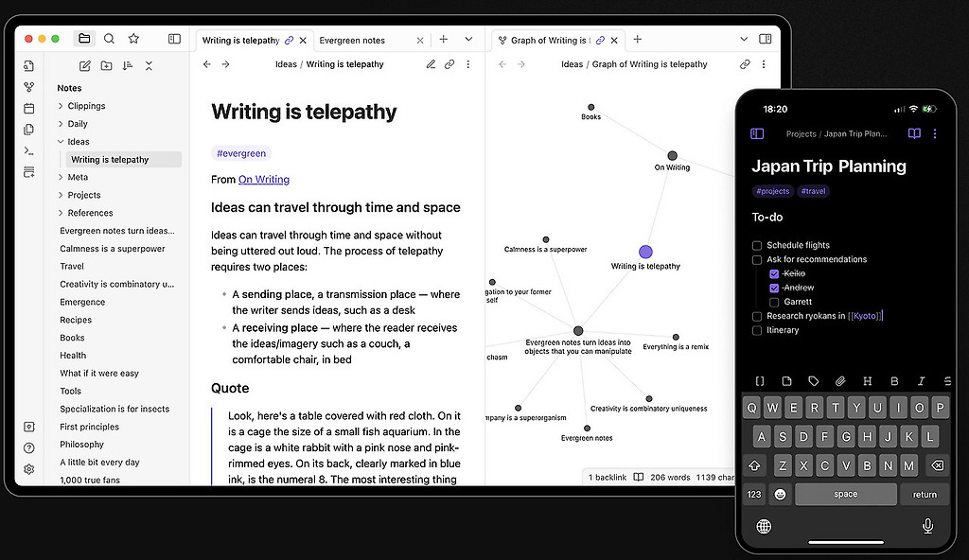Tap return key on phone keyboard
This screenshot has height=560, width=969.
pos(925,494)
